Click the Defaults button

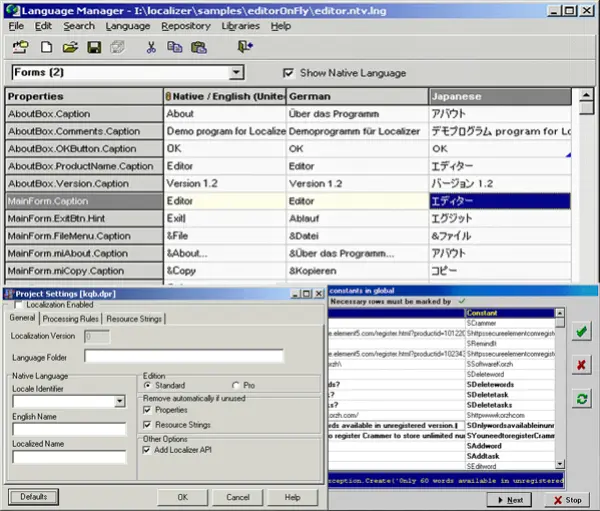(33, 497)
